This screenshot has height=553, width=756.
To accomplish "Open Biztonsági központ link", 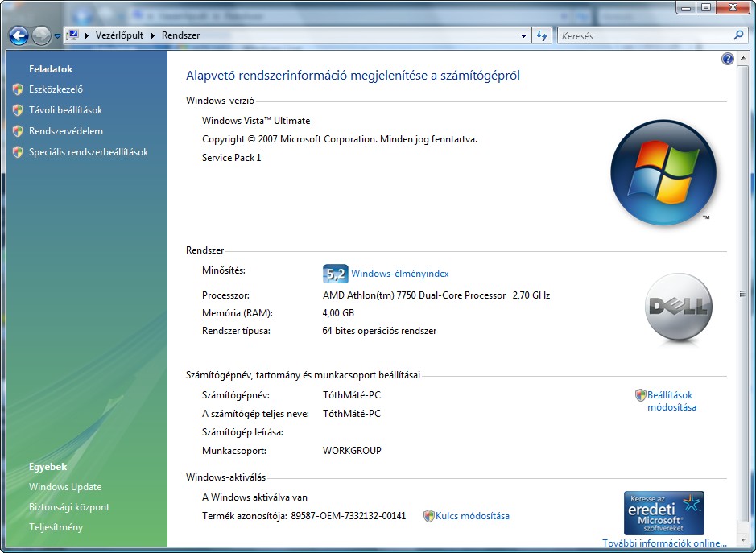I will 69,507.
